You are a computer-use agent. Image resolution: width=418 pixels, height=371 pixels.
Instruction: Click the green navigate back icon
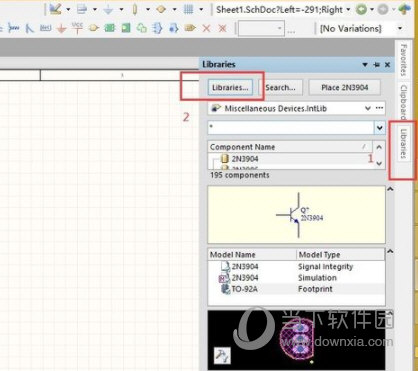361,9
